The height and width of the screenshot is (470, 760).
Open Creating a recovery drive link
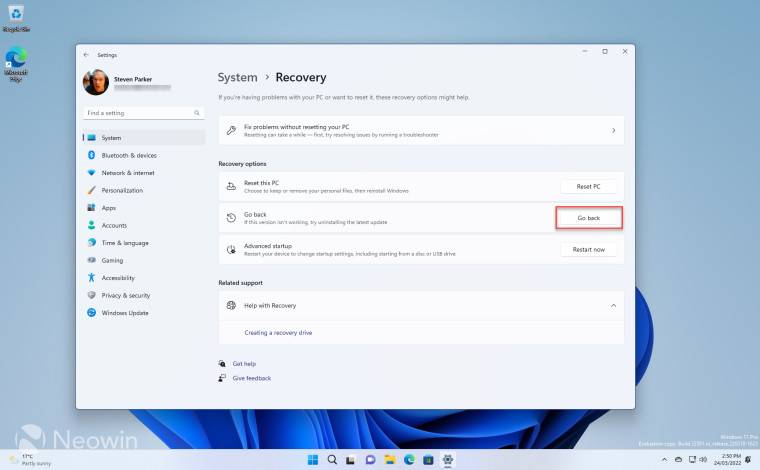click(x=278, y=332)
